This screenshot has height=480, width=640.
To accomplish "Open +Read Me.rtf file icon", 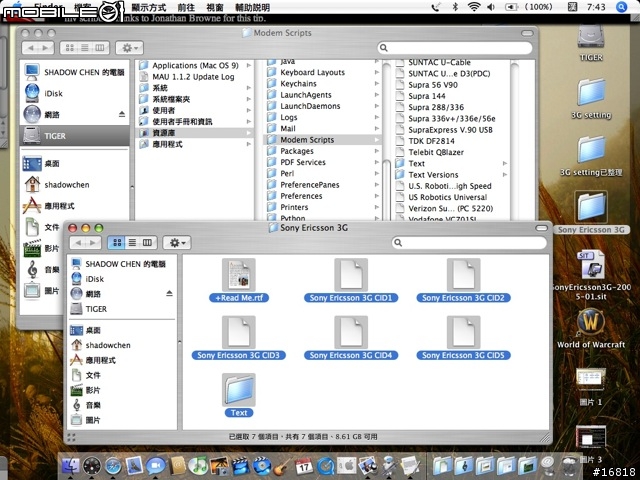I will click(x=239, y=275).
